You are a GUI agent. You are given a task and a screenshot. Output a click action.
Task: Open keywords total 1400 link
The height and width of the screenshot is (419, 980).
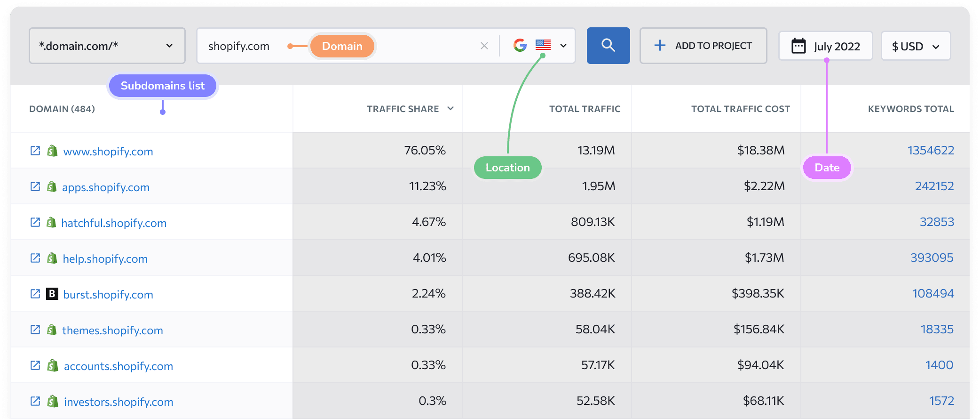939,365
